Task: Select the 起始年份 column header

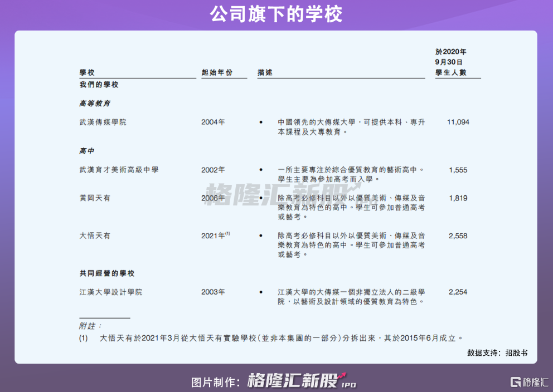Action: (x=217, y=73)
